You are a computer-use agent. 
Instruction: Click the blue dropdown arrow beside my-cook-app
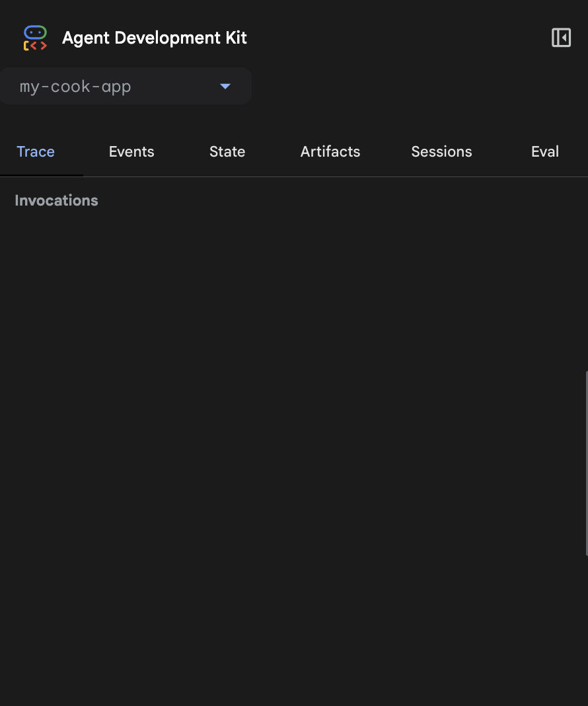click(225, 87)
